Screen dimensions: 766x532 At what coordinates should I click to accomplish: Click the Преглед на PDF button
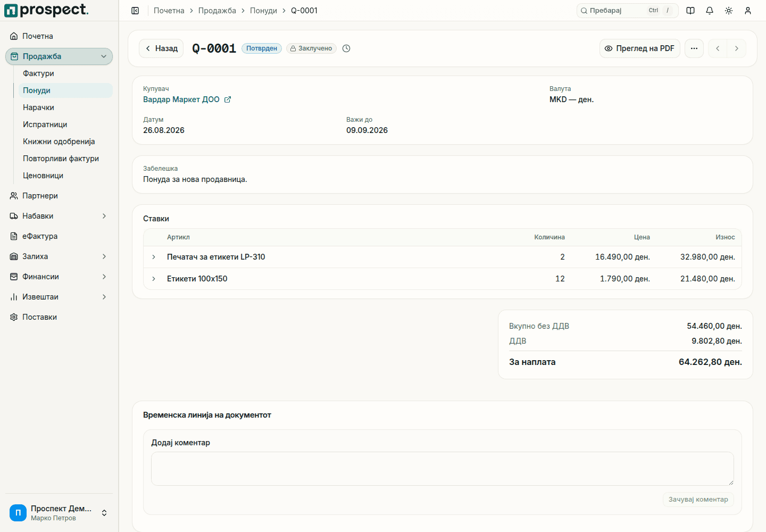click(x=640, y=48)
